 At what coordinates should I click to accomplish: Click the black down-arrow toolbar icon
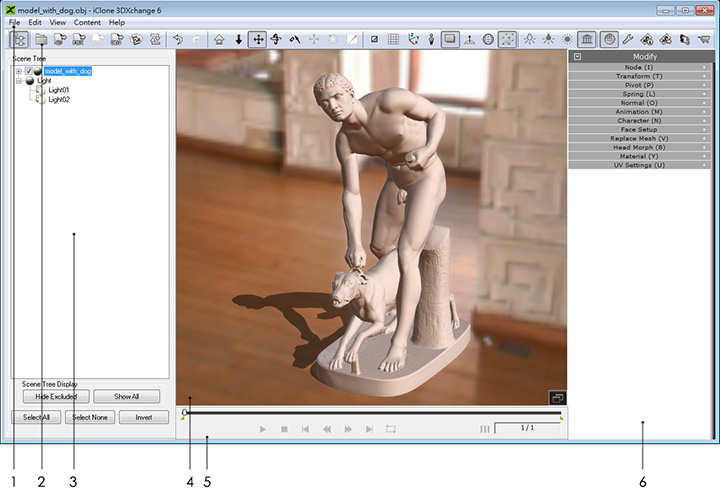click(x=239, y=39)
